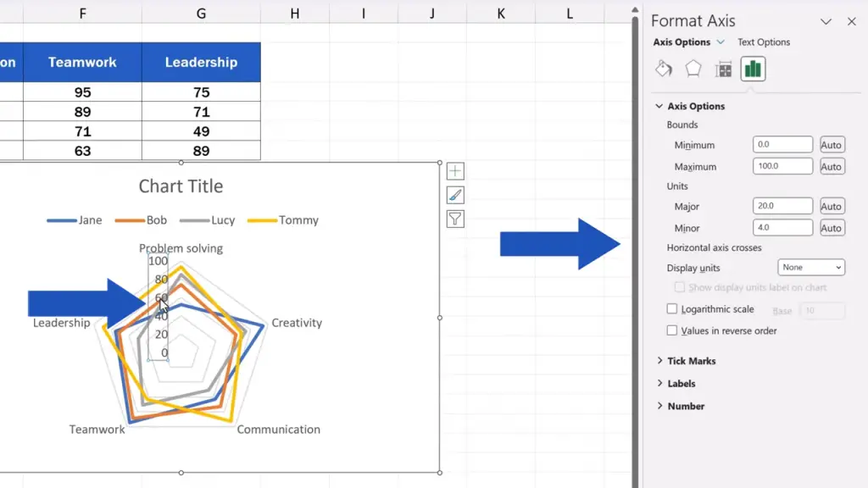Select the Creativity category label

point(297,323)
